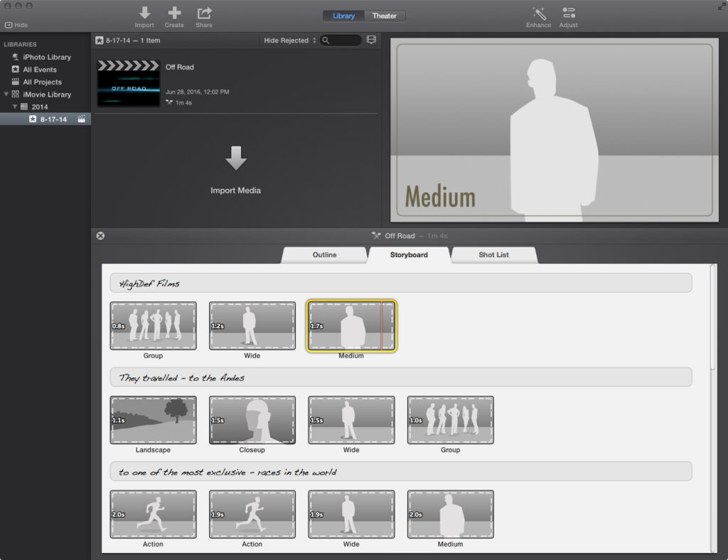Collapse the iMovie Library tree
This screenshot has height=560, width=728.
click(x=6, y=95)
